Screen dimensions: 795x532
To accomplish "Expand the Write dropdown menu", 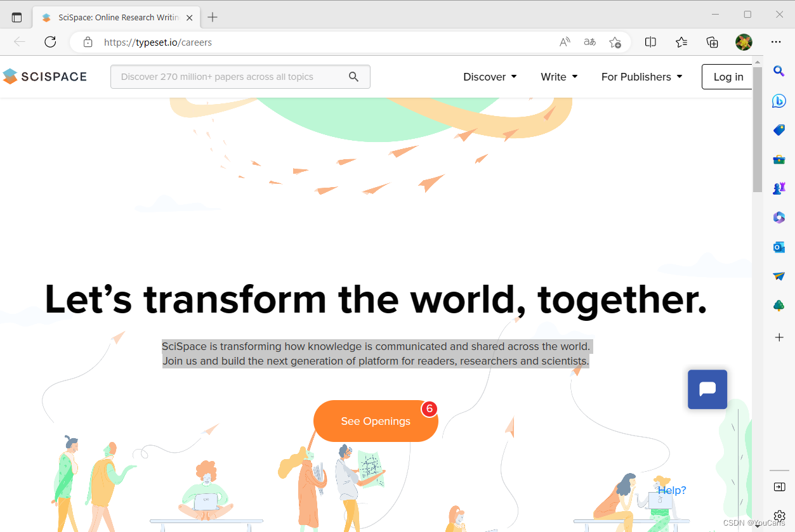I will 559,77.
